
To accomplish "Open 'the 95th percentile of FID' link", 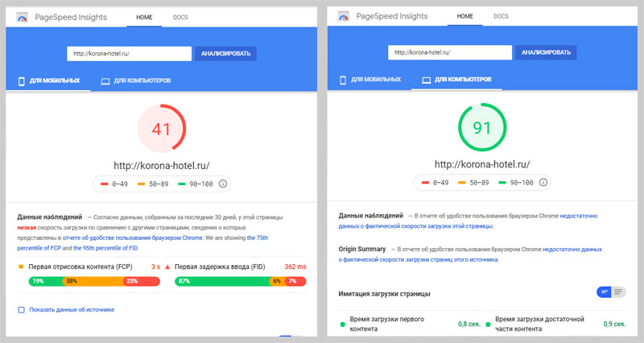I will [105, 248].
